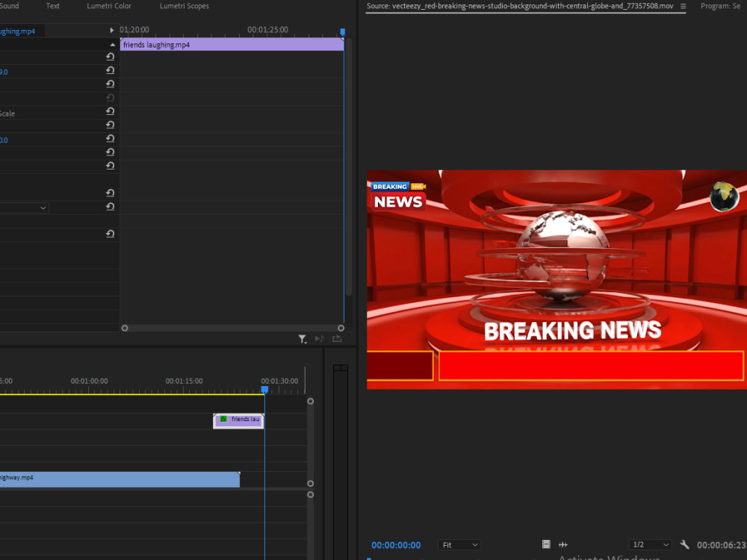Click the Source timecode 00:00:00:00
The height and width of the screenshot is (560, 747).
coord(396,545)
